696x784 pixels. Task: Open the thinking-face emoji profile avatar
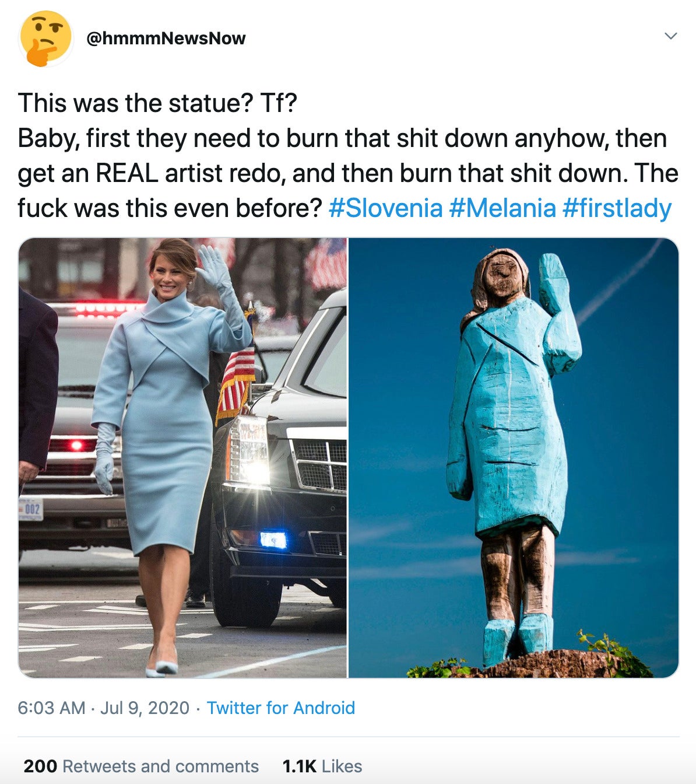45,38
